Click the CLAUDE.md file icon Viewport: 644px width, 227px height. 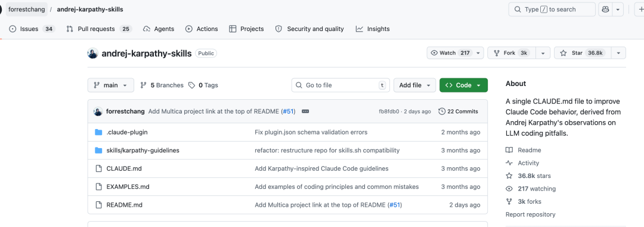pyautogui.click(x=98, y=168)
